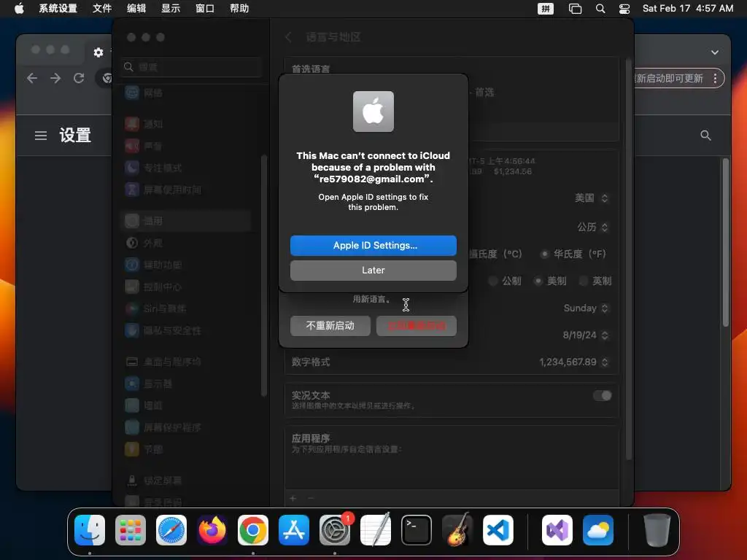The image size is (747, 560).
Task: Click System Settings icon in the Dock
Action: [334, 530]
